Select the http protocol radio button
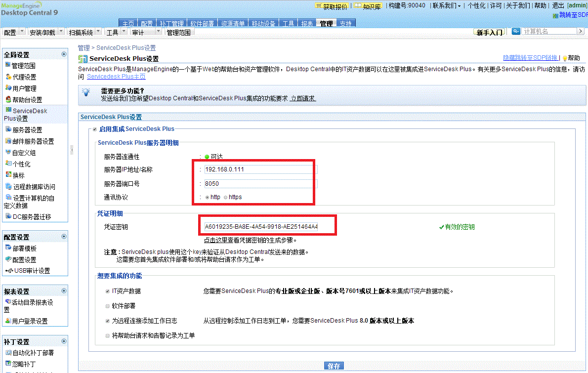This screenshot has height=373, width=588. pos(207,198)
